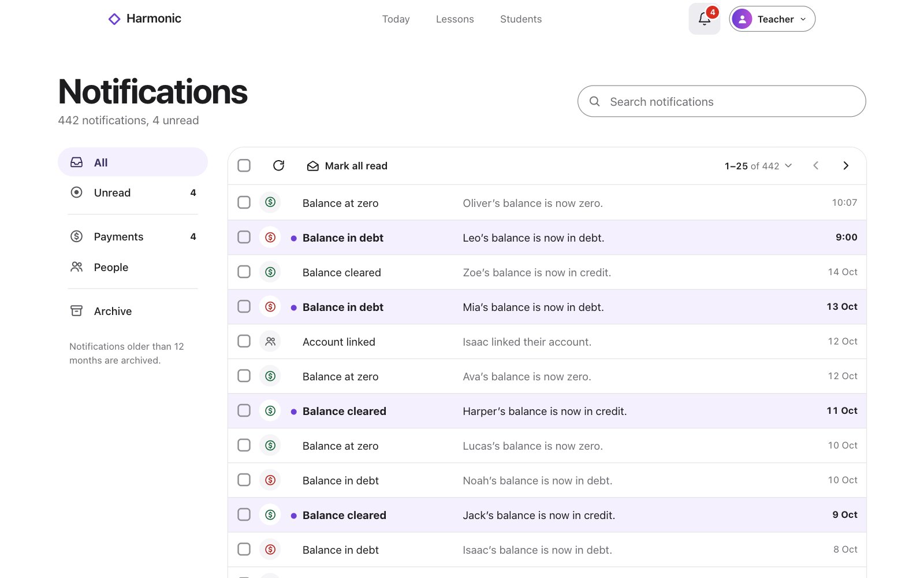Open the notification bell with badge 4
The height and width of the screenshot is (578, 924).
pyautogui.click(x=704, y=19)
